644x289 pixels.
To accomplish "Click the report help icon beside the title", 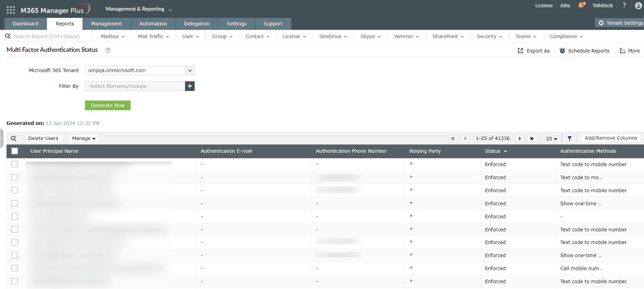I will coord(108,50).
